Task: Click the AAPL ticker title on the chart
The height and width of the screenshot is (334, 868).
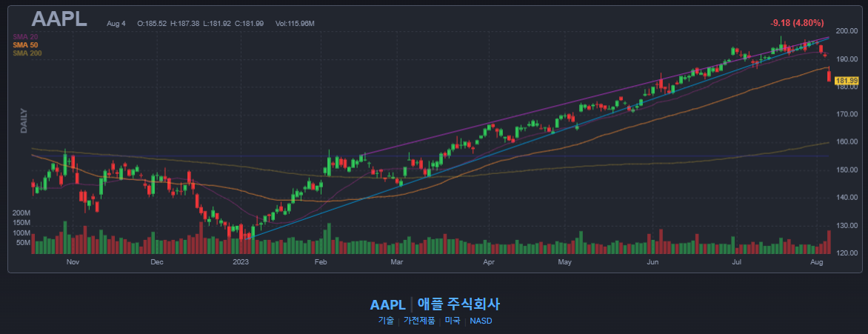Action: 59,19
